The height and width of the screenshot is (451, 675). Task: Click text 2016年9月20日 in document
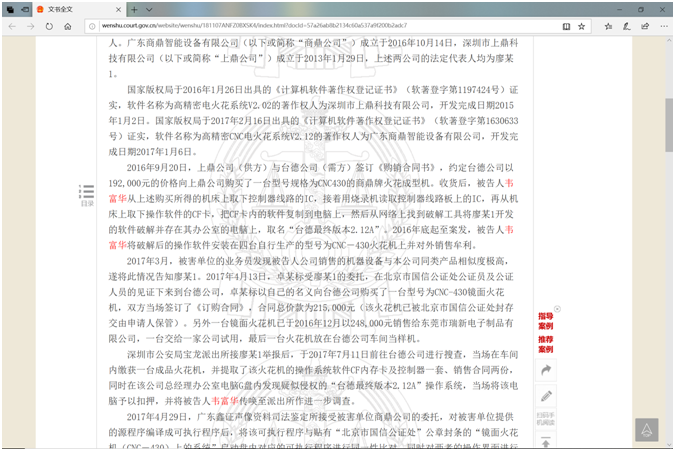pyautogui.click(x=157, y=167)
